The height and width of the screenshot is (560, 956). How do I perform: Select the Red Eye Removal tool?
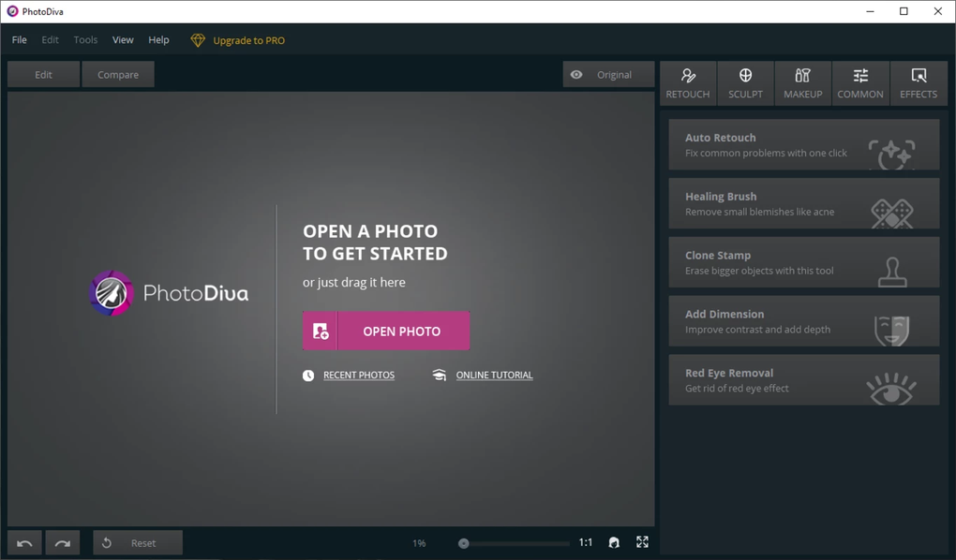803,379
